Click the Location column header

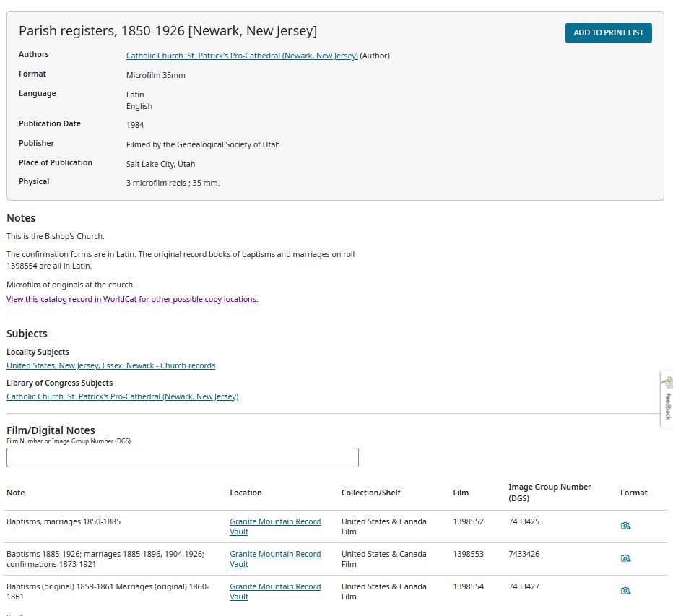tap(246, 493)
